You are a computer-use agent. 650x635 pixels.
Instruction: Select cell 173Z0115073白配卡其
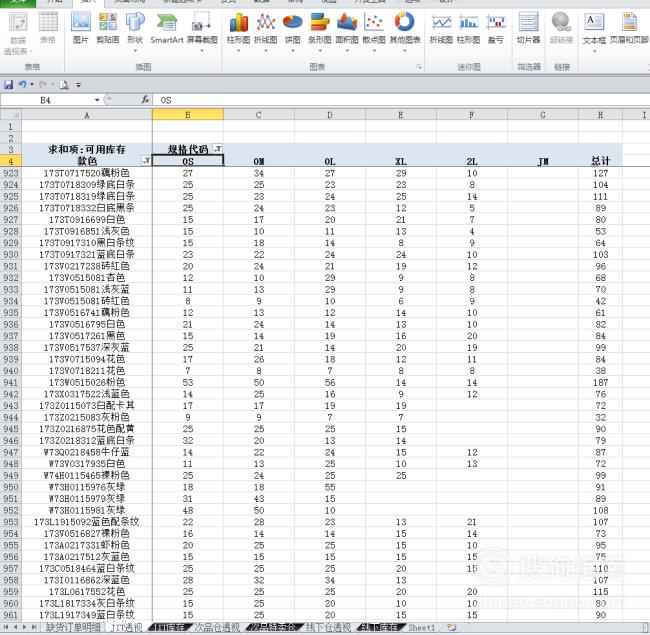click(x=87, y=405)
